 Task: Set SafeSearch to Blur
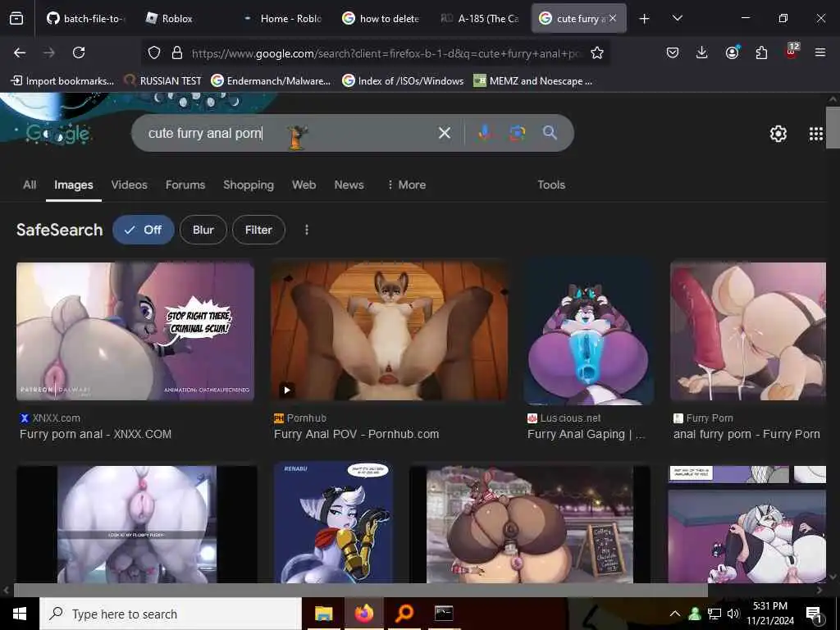coord(203,230)
